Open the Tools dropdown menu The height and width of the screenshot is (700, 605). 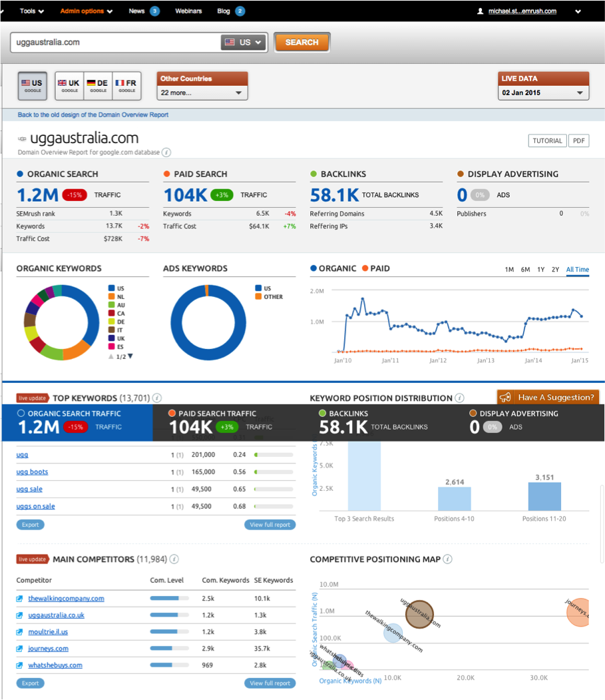(x=32, y=11)
